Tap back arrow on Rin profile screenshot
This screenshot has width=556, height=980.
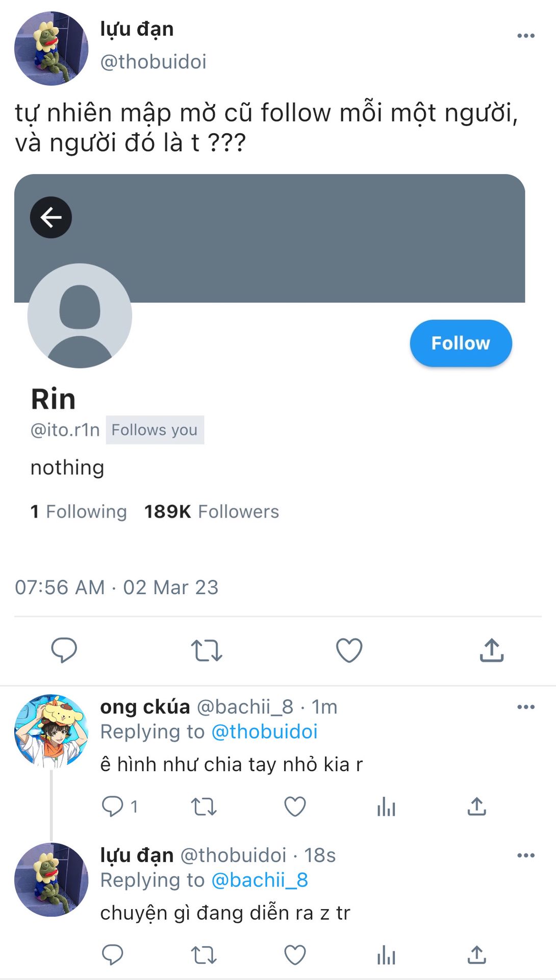(51, 217)
